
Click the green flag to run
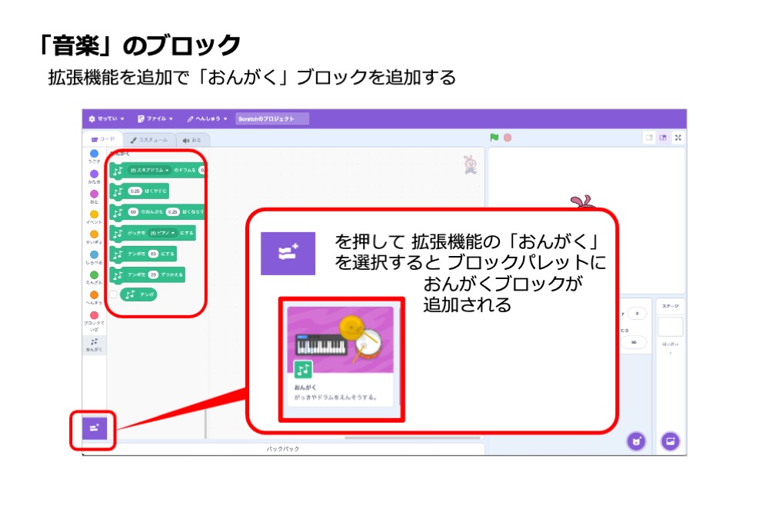click(494, 138)
